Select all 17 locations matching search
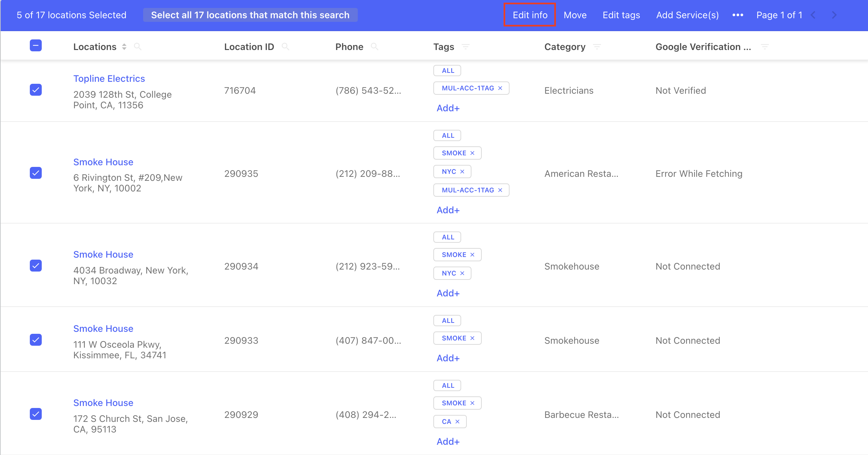Screen dimensions: 868x455 pyautogui.click(x=250, y=15)
